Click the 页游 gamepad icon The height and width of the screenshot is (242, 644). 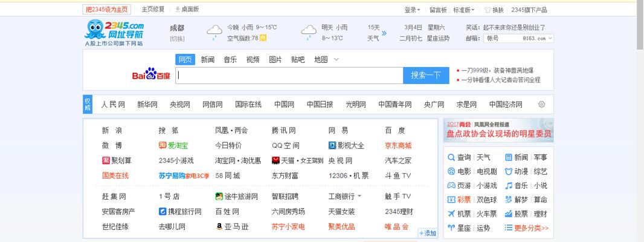(x=451, y=185)
